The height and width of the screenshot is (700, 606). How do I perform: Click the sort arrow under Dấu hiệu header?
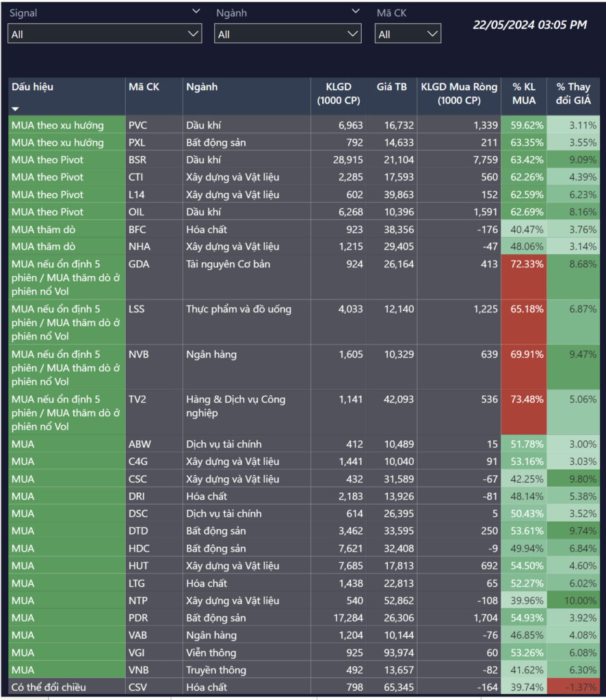[x=16, y=109]
